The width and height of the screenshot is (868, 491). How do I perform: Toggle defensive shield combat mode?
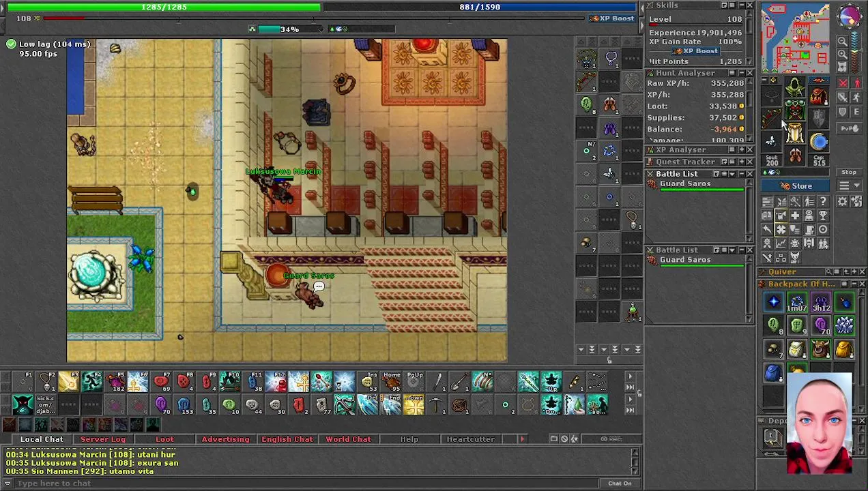point(843,113)
